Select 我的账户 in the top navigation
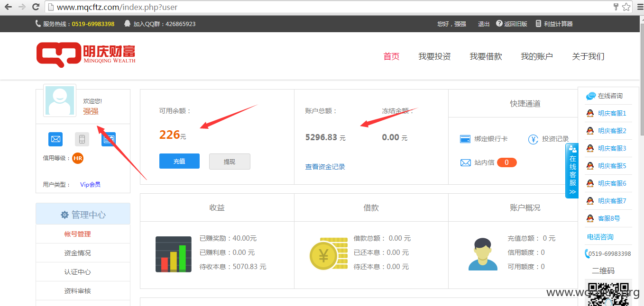This screenshot has height=306, width=644. click(537, 56)
